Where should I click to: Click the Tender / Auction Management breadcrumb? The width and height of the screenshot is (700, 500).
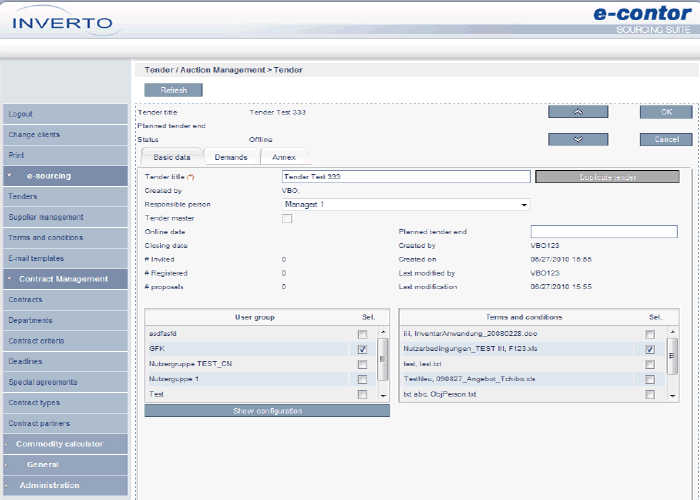coord(204,70)
